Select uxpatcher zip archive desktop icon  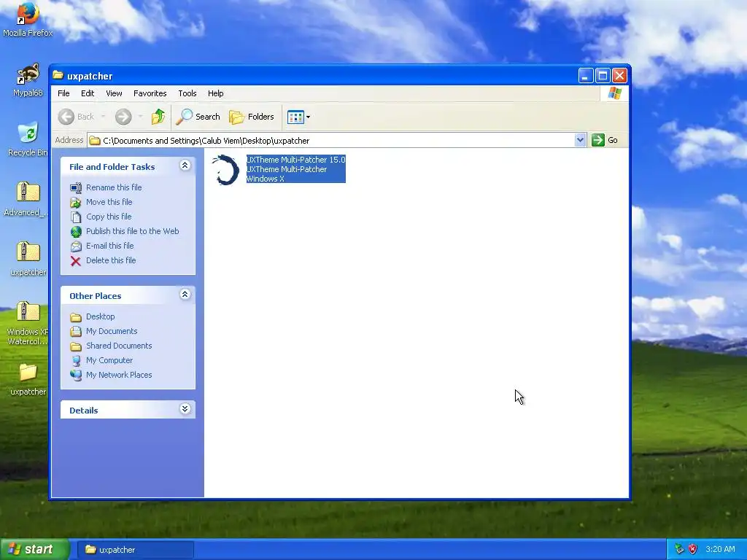[x=28, y=259]
